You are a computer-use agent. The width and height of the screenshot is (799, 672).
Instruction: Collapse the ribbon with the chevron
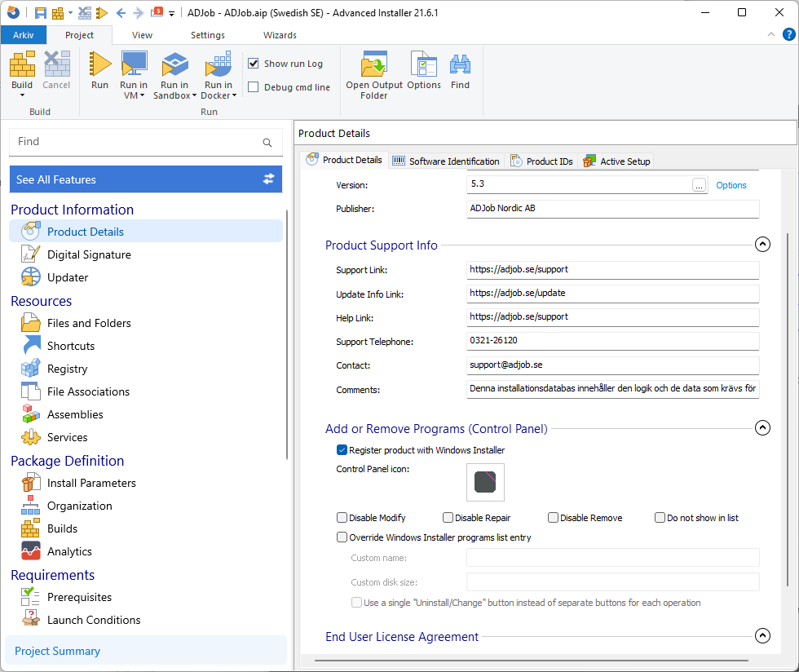pyautogui.click(x=771, y=34)
